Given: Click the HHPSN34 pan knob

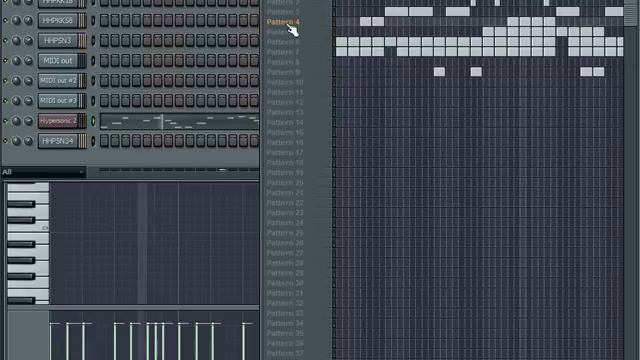Looking at the screenshot, I should click(x=16, y=141).
